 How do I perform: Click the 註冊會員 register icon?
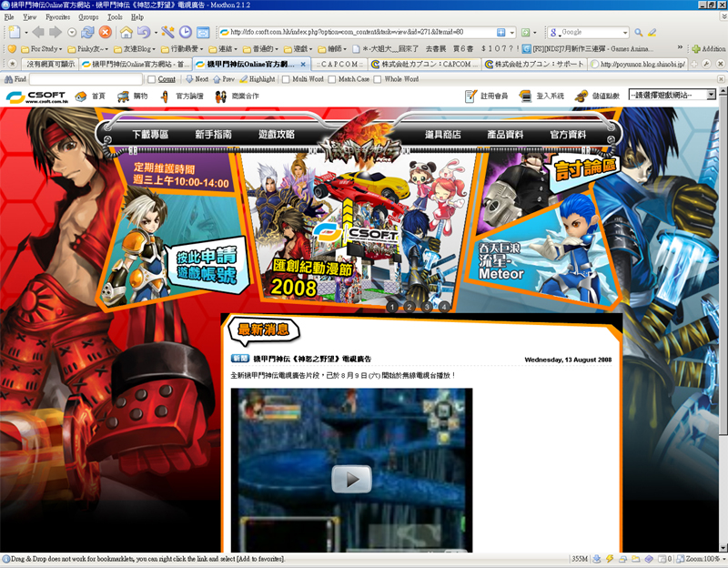(x=470, y=96)
